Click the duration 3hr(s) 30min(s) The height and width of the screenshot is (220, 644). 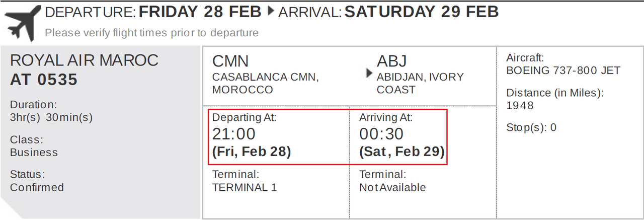[51, 117]
